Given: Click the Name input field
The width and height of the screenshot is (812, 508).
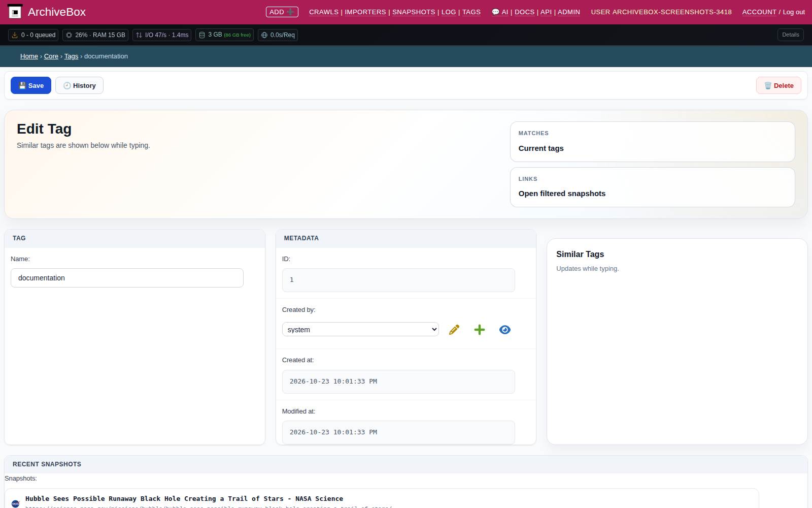Looking at the screenshot, I should 127,278.
